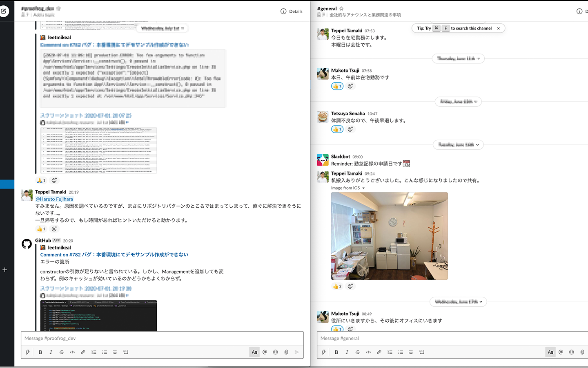Open date divider above Tetsuya Senaha's message
Screen dimensions: 588x368
(x=458, y=102)
